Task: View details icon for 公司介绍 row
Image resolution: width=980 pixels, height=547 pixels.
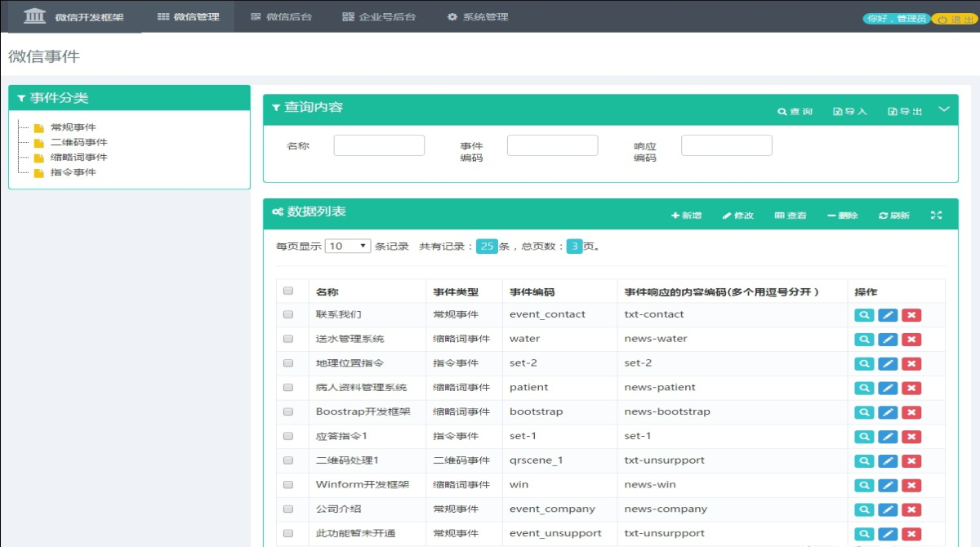Action: [x=864, y=509]
